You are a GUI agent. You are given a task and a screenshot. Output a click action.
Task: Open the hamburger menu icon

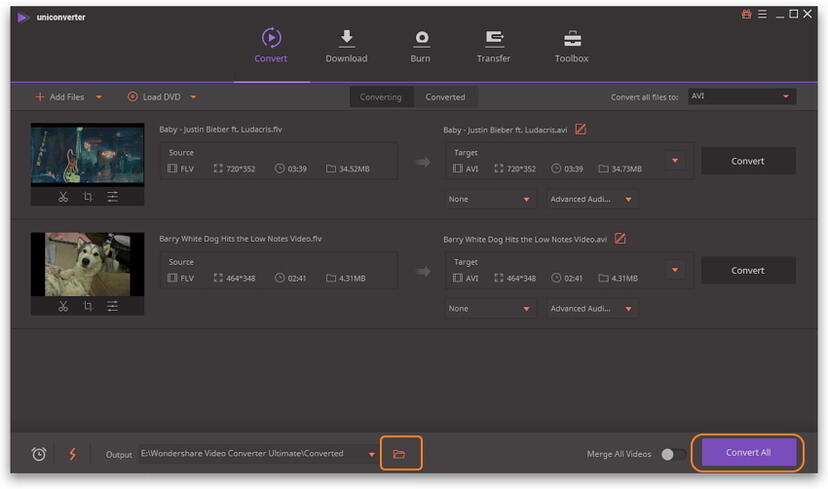pos(762,14)
